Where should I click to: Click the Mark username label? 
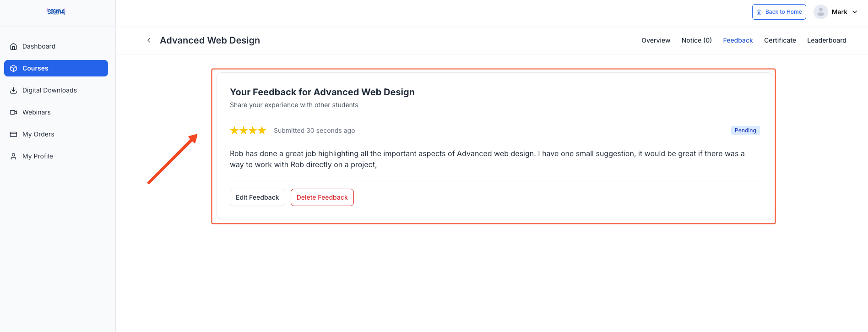[x=839, y=12]
